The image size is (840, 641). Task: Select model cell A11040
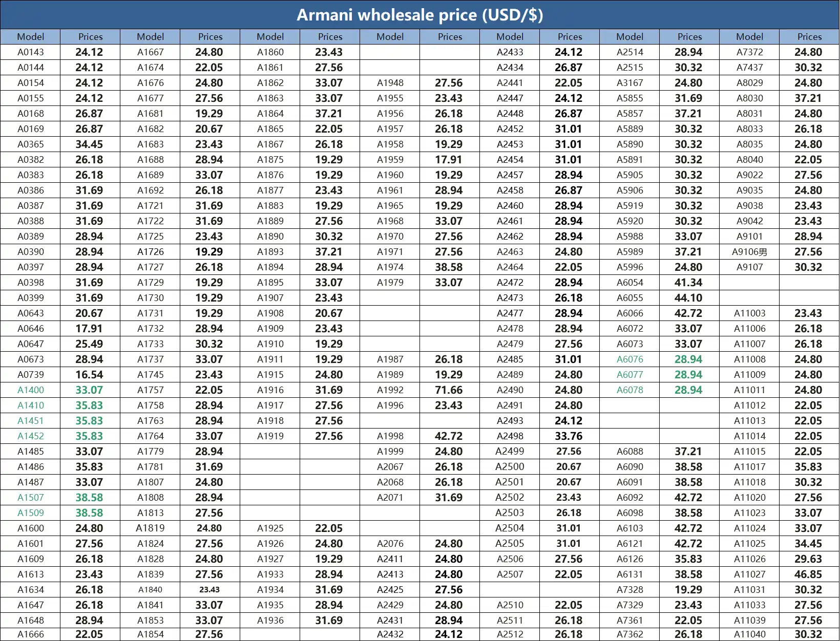tap(750, 634)
